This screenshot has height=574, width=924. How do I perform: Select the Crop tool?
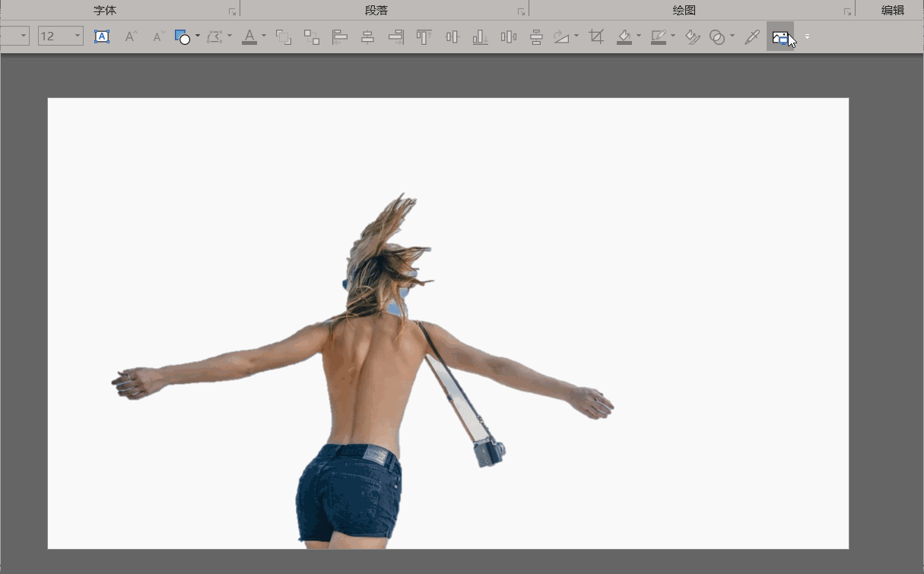(x=597, y=36)
